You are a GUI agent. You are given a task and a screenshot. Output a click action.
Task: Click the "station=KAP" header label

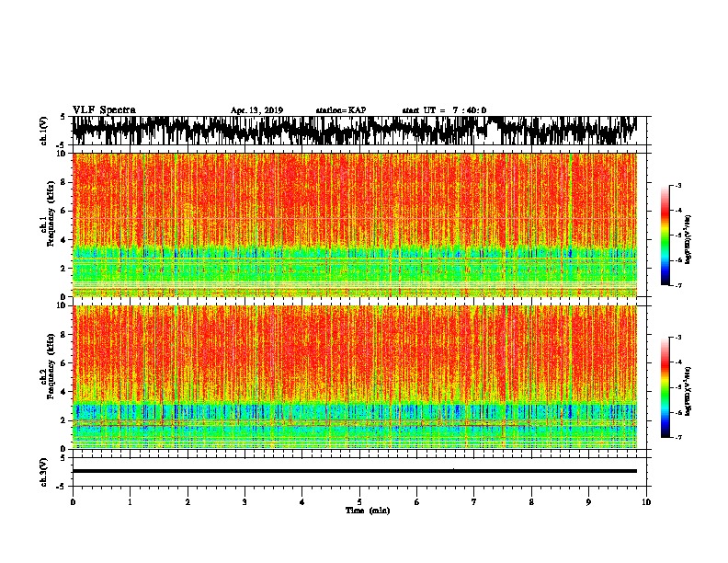click(x=341, y=110)
